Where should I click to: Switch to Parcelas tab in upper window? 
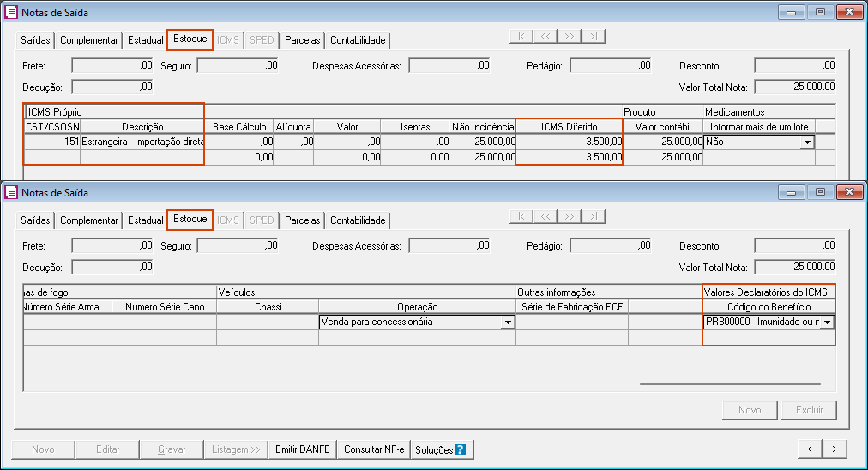[x=302, y=40]
